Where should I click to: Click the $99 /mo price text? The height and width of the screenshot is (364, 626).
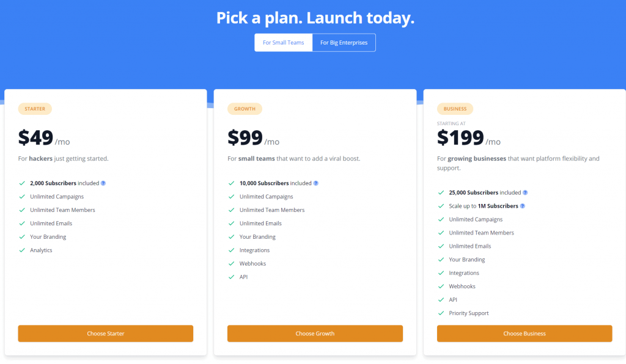254,138
